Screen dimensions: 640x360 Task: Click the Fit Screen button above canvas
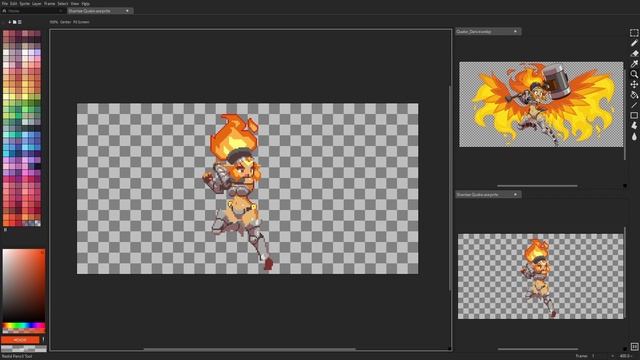81,22
